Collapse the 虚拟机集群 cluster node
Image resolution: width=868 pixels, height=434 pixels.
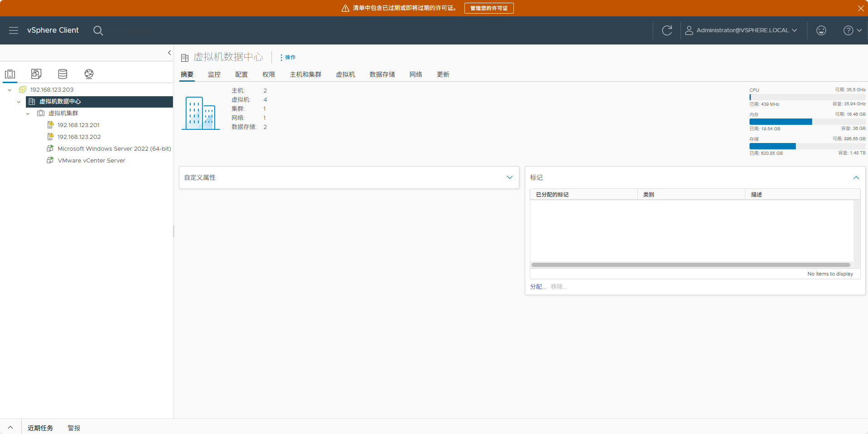point(28,113)
